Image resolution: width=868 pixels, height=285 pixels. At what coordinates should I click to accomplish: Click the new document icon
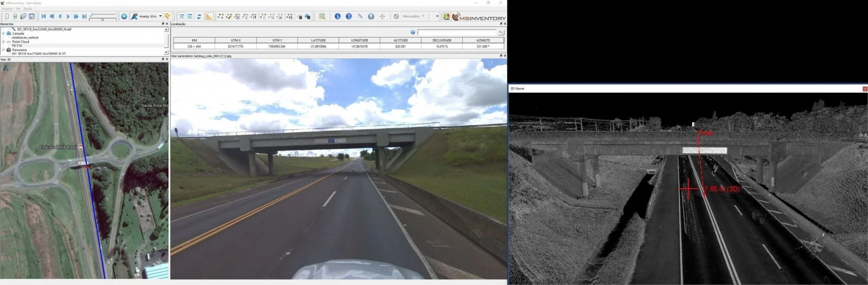click(7, 16)
